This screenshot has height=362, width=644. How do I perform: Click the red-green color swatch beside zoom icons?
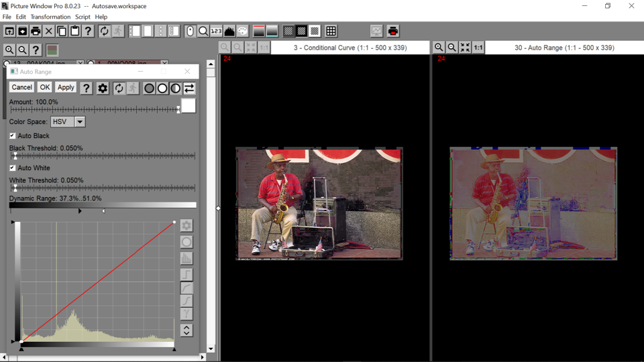pyautogui.click(x=52, y=50)
